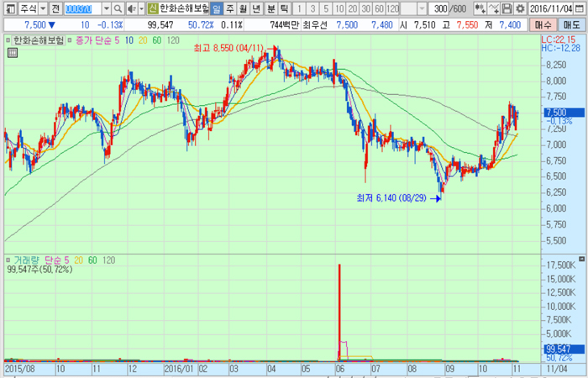Click the grid icon below the chart legend

tap(12, 52)
